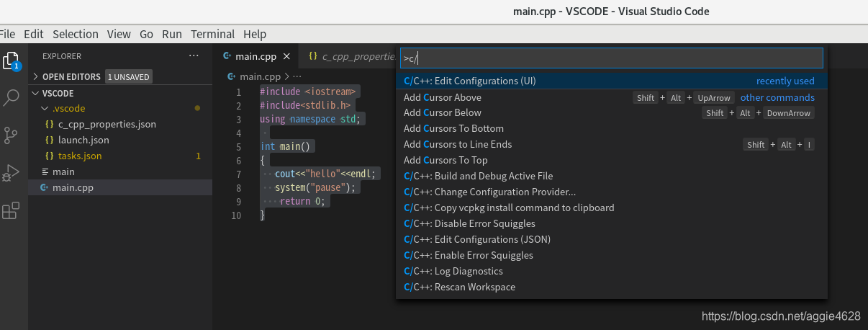Collapse the .vscode folder
This screenshot has height=330, width=868.
[x=45, y=109]
